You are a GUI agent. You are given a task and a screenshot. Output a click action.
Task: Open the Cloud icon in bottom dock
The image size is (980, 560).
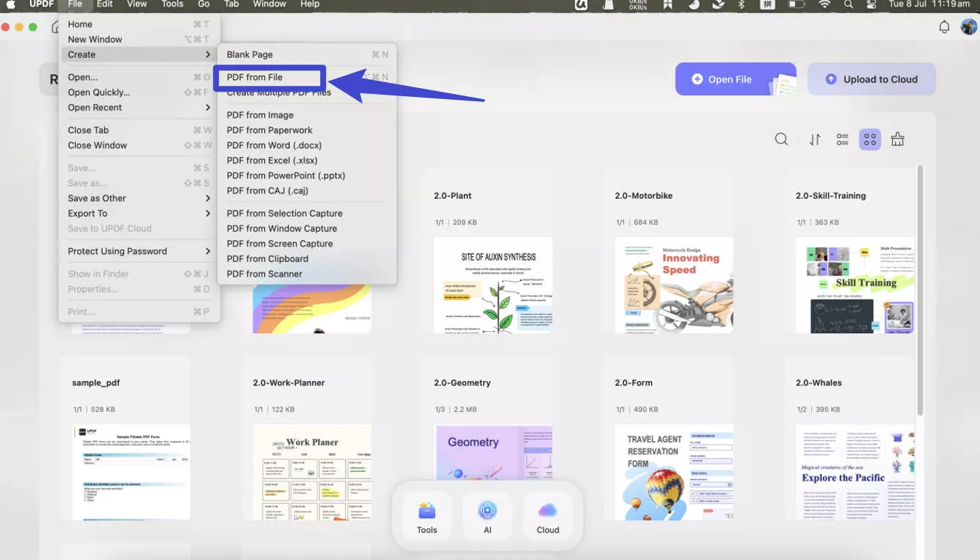click(548, 517)
